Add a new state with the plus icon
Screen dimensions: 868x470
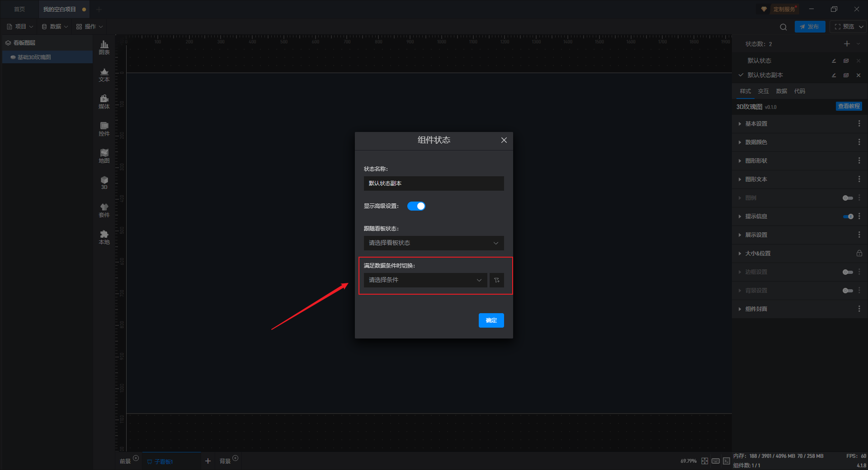(x=847, y=44)
